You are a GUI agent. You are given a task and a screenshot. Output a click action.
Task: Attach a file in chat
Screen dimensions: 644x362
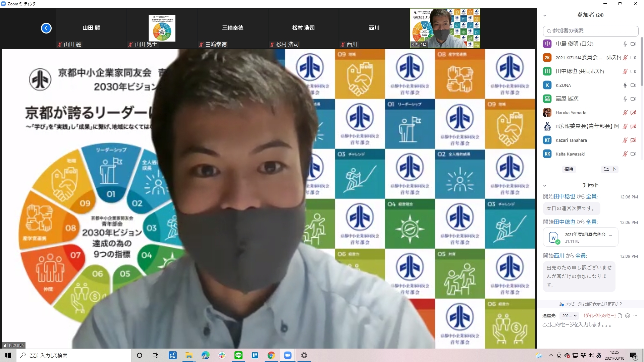pyautogui.click(x=620, y=316)
